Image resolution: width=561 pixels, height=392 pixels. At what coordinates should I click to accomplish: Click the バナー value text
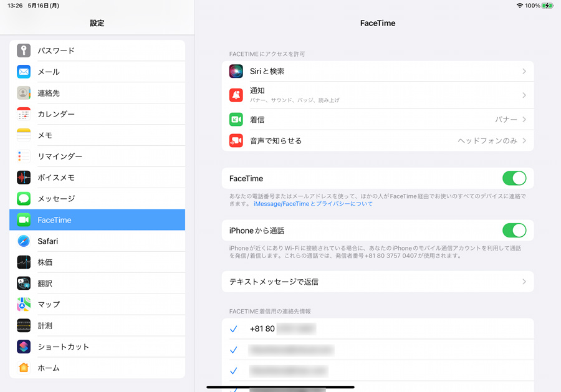506,120
